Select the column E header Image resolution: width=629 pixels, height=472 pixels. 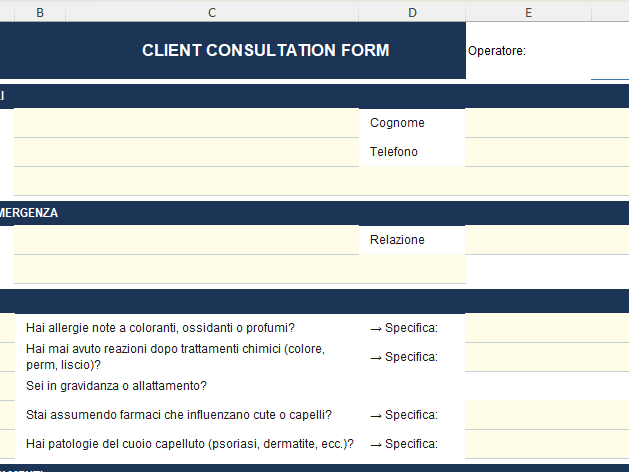[528, 12]
